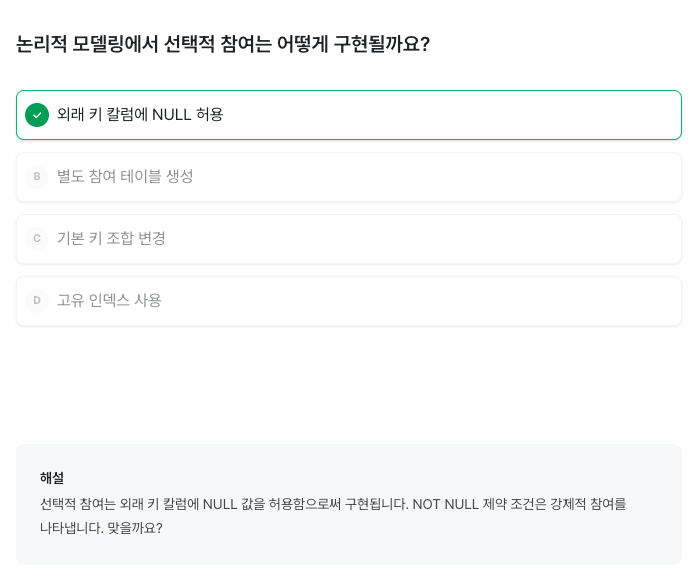Click the D letter badge
Viewport: 695px width, 587px height.
point(37,301)
